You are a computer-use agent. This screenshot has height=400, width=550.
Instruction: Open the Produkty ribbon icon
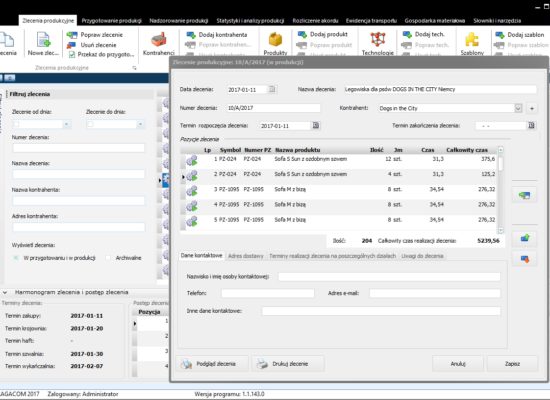(x=275, y=44)
